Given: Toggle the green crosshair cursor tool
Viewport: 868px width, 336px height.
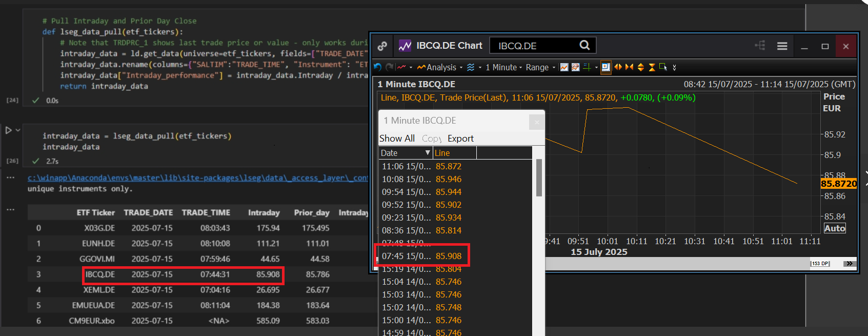Looking at the screenshot, I should pos(587,67).
